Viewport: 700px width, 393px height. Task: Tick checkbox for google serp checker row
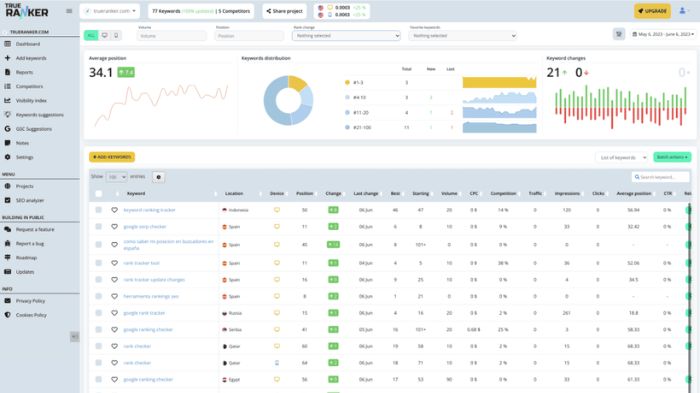point(99,226)
